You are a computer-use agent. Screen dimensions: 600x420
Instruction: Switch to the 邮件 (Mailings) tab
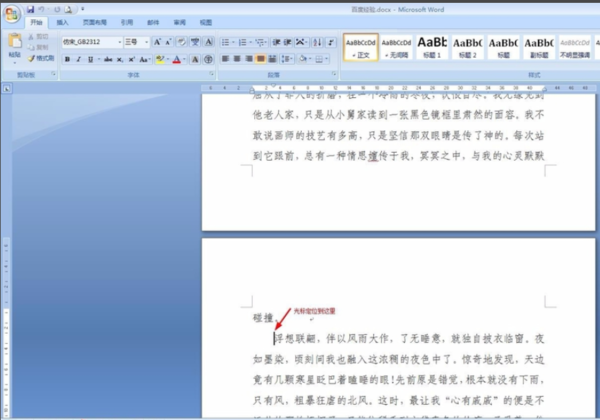click(x=153, y=23)
